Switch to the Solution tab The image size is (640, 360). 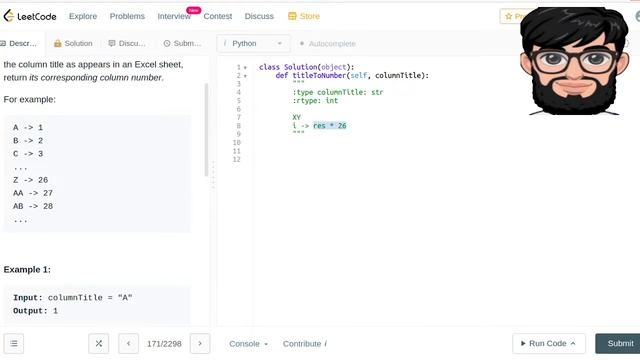(73, 43)
